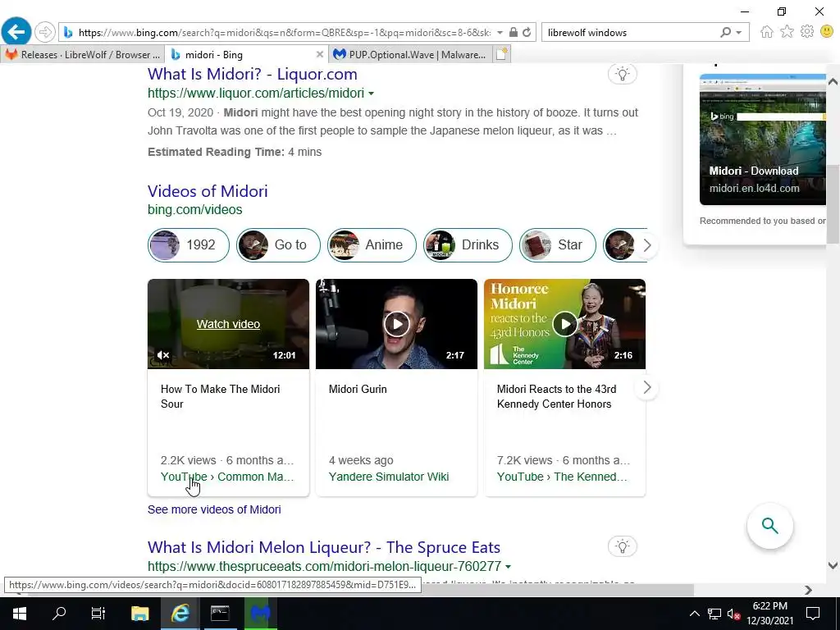Open the 'Midori - Download' sidebar card thumbnail

[762, 139]
